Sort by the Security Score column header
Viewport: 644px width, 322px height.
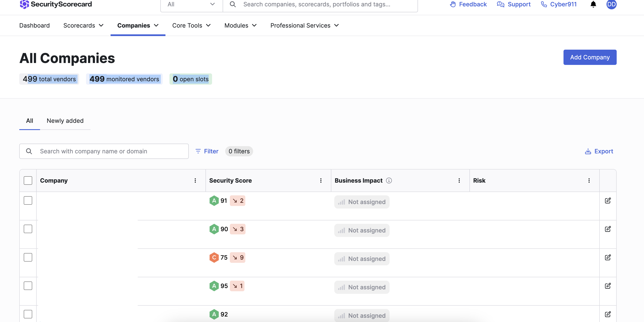pos(230,181)
